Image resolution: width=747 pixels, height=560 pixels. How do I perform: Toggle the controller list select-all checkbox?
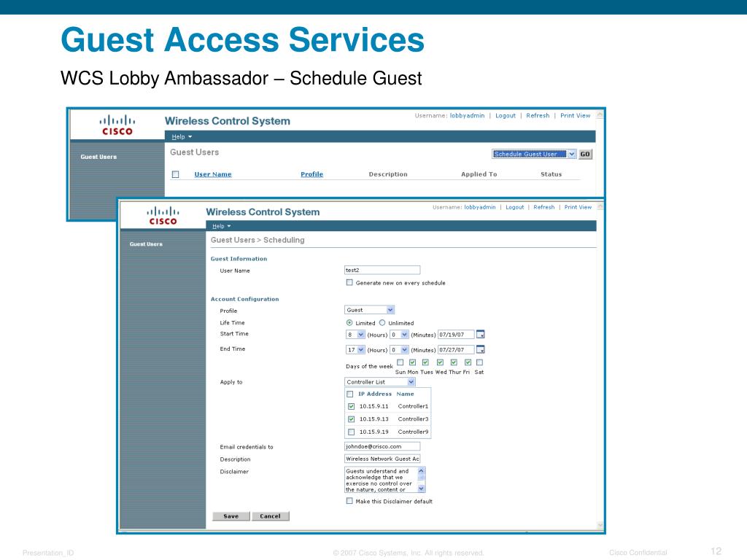click(x=350, y=394)
